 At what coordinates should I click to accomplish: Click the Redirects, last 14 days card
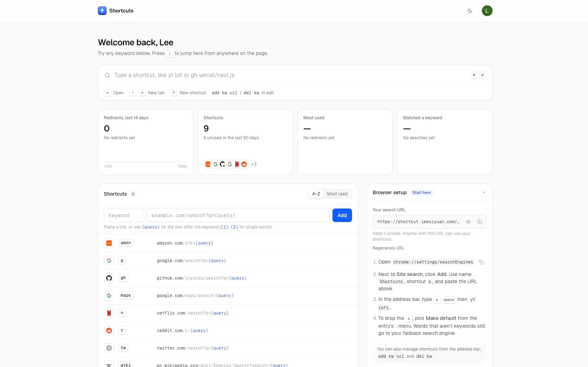coord(145,142)
